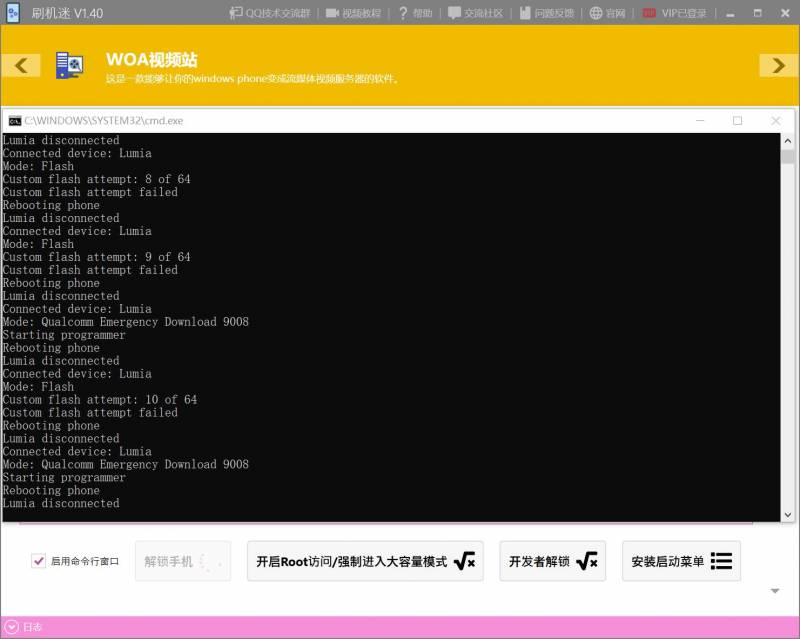Viewport: 800px width, 639px height.
Task: Visit the 官网 official website
Action: (607, 13)
